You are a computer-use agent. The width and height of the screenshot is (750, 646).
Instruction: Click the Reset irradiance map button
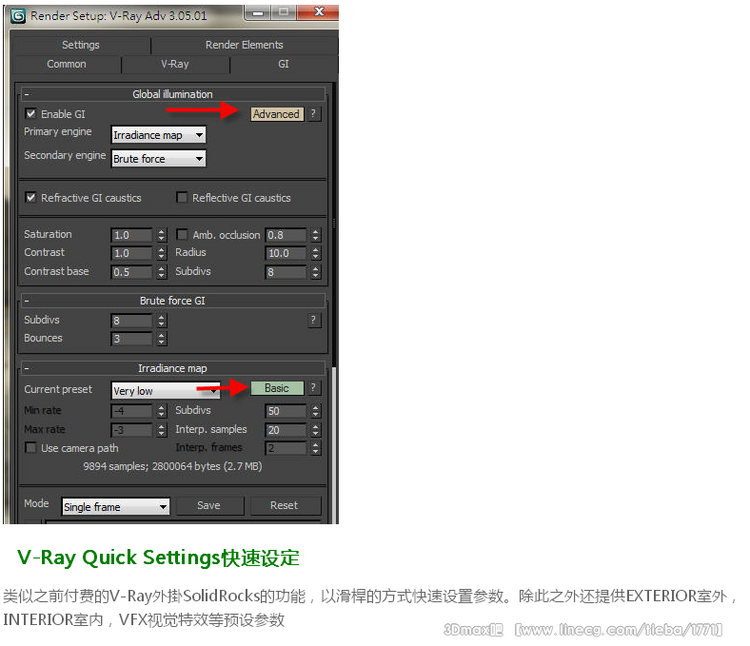tap(285, 505)
